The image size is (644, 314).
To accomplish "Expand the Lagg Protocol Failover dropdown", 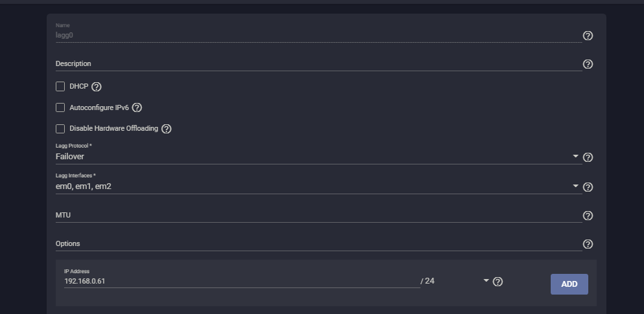I will [x=319, y=157].
